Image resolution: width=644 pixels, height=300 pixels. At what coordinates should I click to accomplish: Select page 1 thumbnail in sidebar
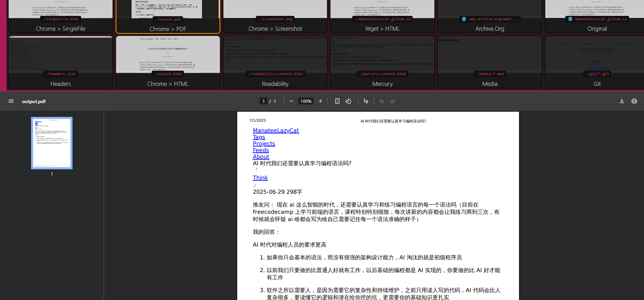(52, 143)
